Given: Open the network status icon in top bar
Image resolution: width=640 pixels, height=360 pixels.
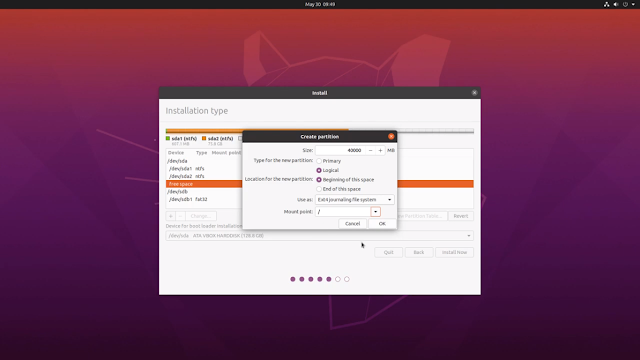Looking at the screenshot, I should click(607, 4).
